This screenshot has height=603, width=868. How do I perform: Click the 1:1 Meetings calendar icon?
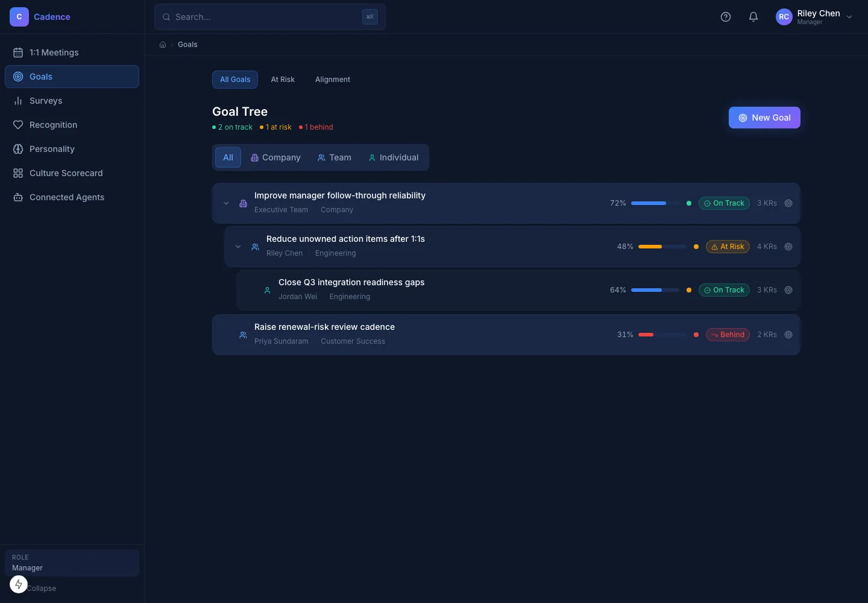click(x=18, y=52)
